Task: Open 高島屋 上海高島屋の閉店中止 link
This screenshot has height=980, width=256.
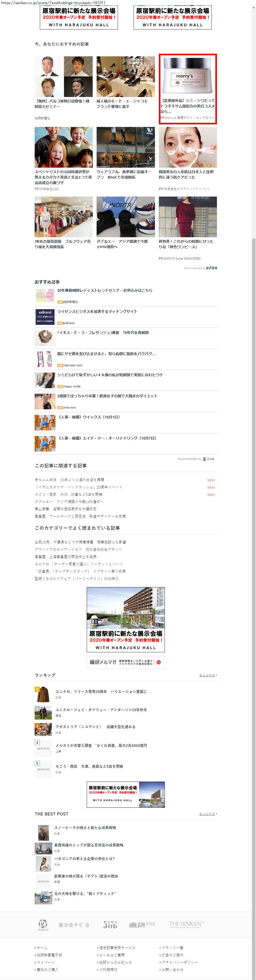Action: (66, 557)
